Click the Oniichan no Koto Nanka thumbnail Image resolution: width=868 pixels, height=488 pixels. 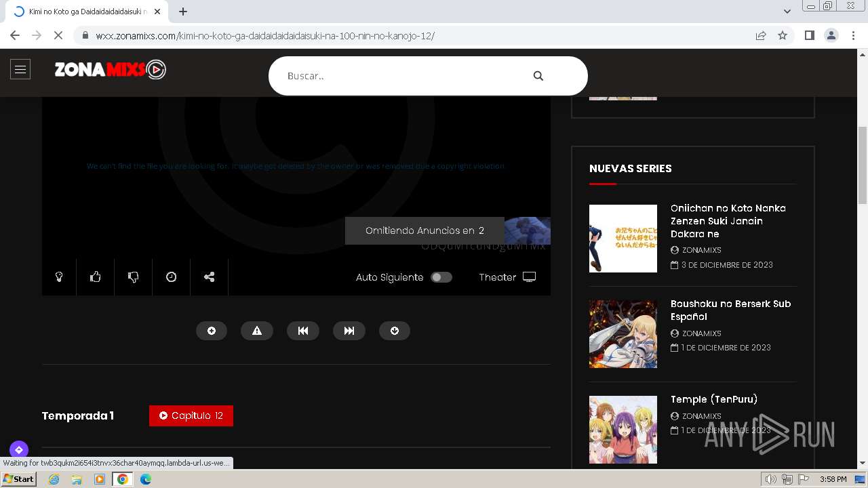623,239
